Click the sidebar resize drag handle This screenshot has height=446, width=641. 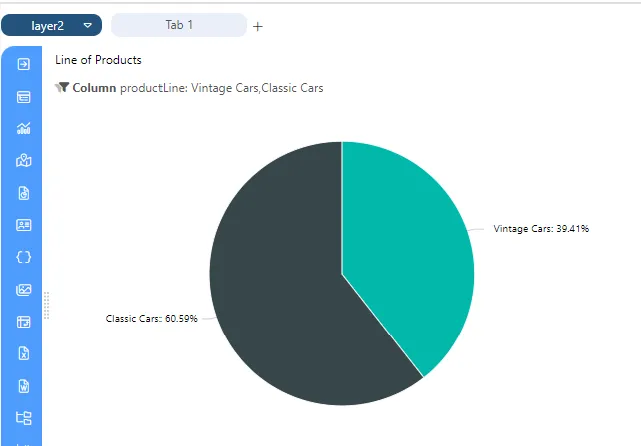[47, 305]
